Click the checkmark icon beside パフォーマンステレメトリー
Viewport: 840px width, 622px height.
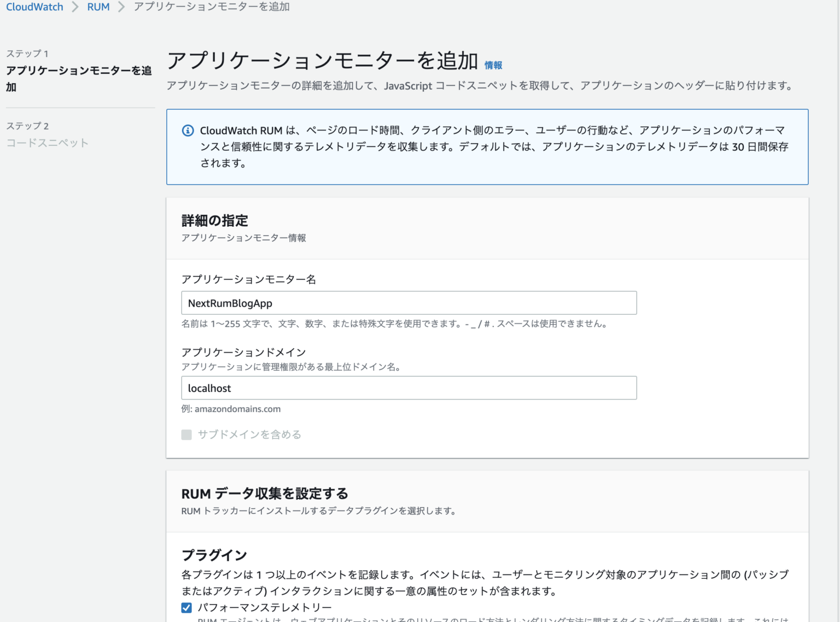point(186,607)
